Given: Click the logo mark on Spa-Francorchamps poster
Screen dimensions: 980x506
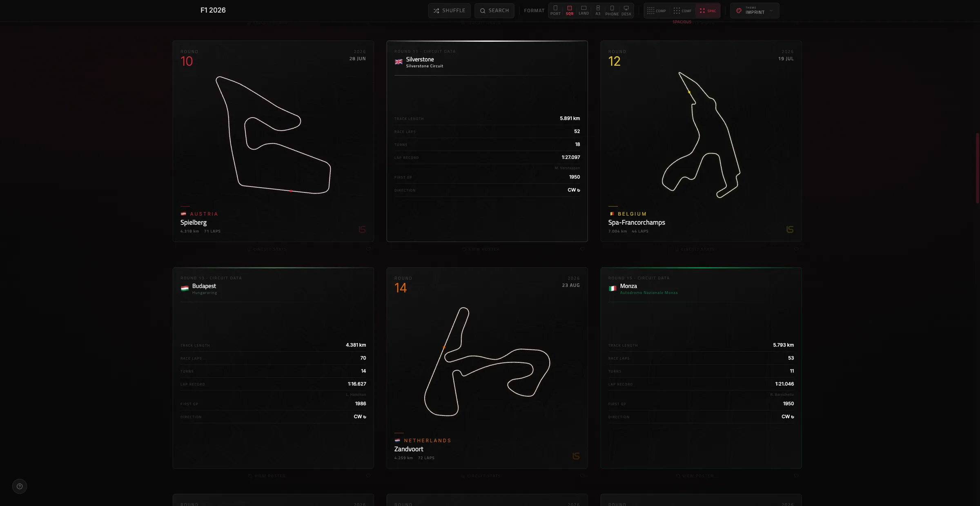Looking at the screenshot, I should pos(790,230).
